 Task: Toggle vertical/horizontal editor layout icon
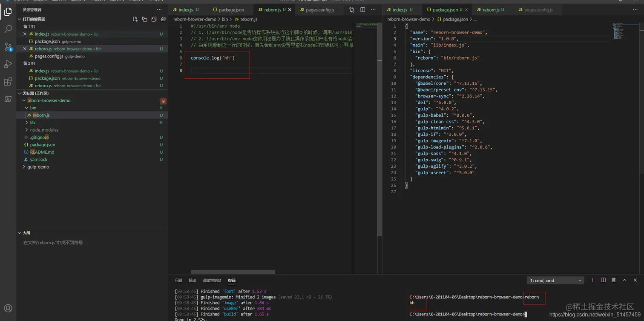click(145, 19)
